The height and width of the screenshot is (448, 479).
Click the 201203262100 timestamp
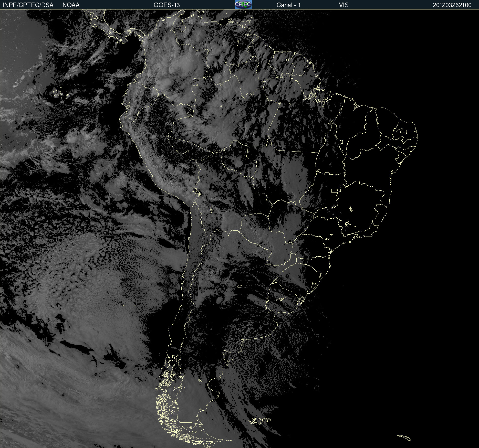click(x=452, y=5)
